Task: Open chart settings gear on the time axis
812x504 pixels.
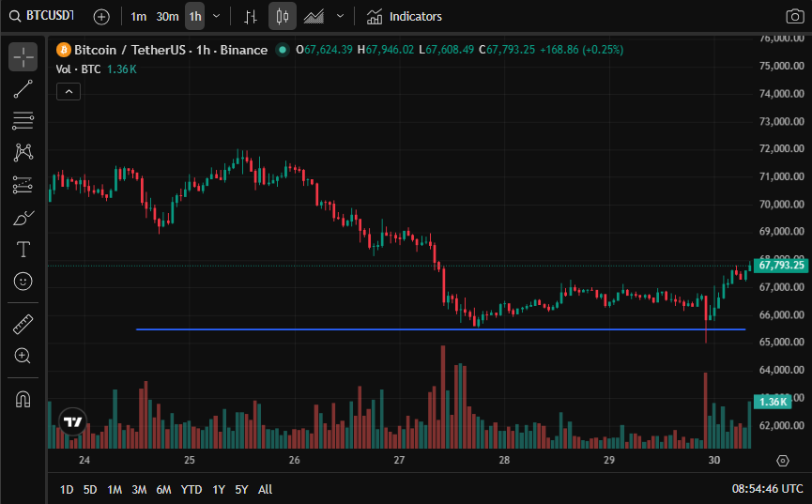Action: [783, 461]
